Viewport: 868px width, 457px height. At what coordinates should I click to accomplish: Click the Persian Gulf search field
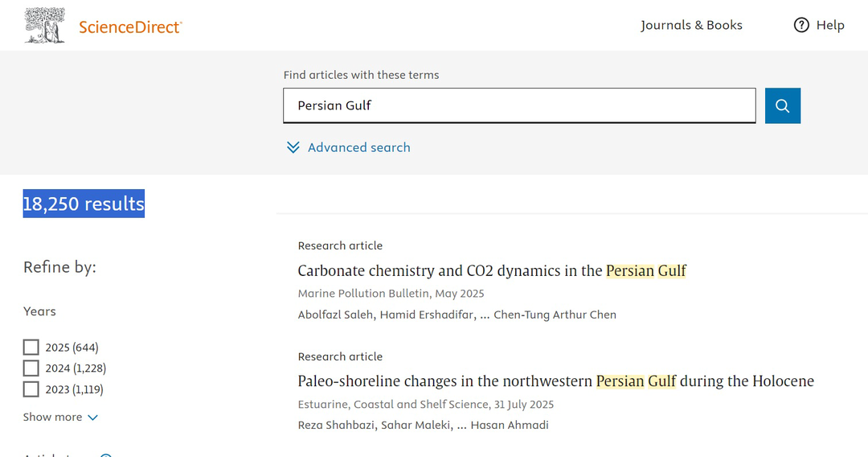pos(519,105)
